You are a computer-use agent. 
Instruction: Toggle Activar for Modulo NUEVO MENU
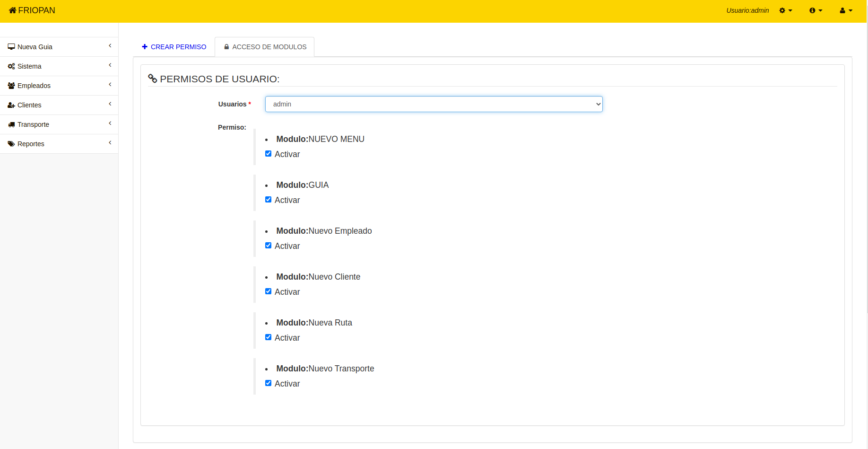point(268,154)
